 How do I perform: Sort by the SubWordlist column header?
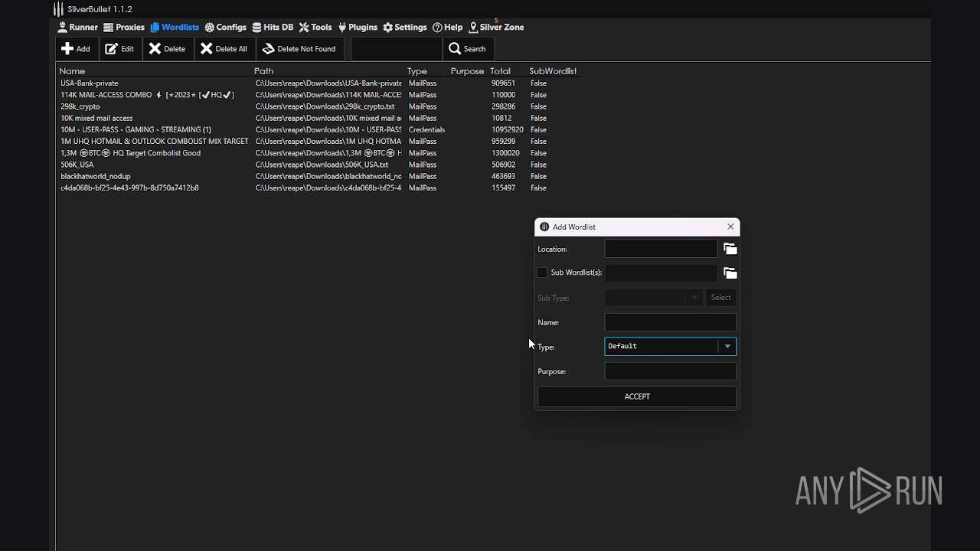pos(553,71)
